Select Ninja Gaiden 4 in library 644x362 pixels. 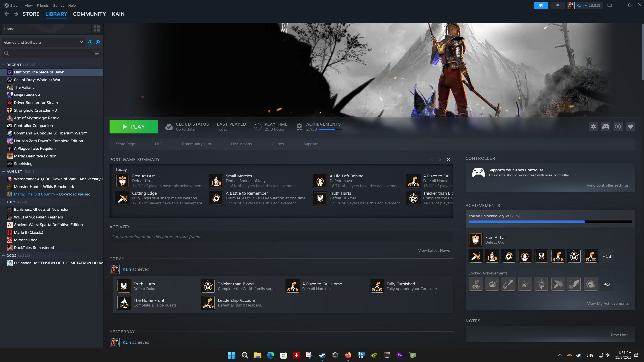click(51, 95)
